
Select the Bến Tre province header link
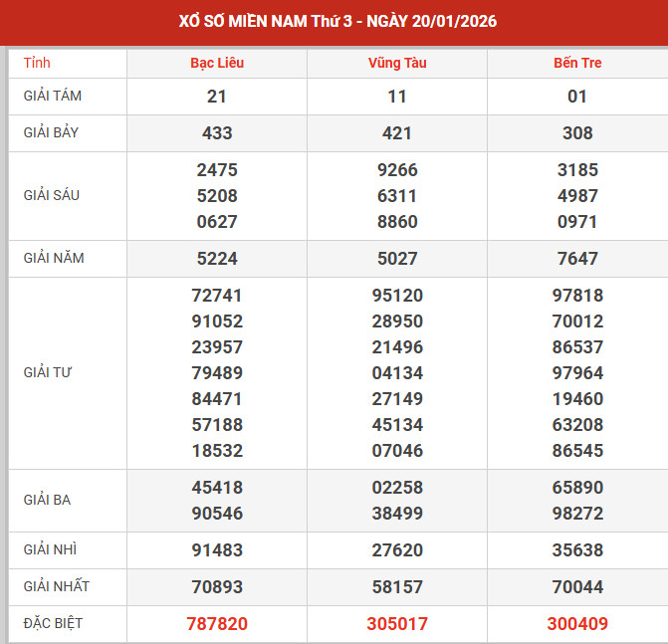click(x=577, y=63)
